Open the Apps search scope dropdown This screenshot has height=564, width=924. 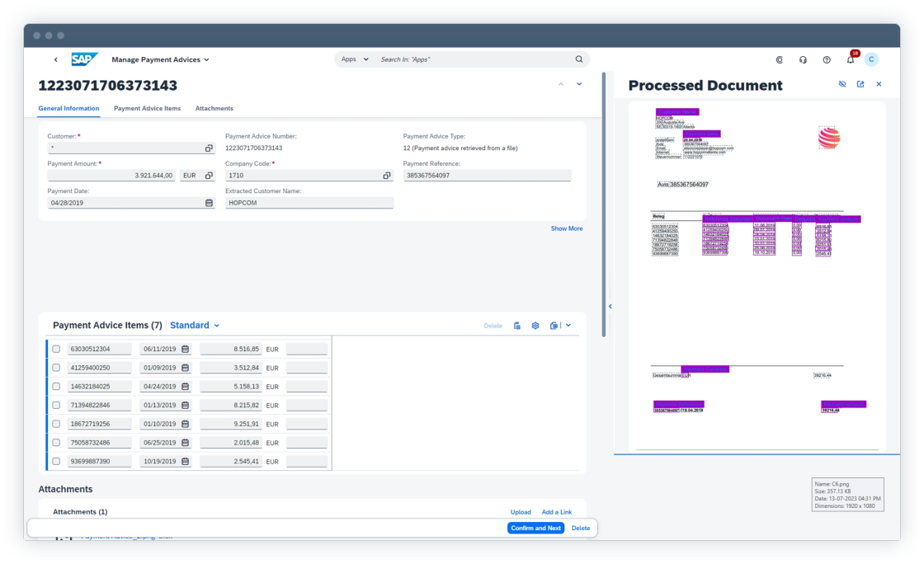click(x=355, y=59)
